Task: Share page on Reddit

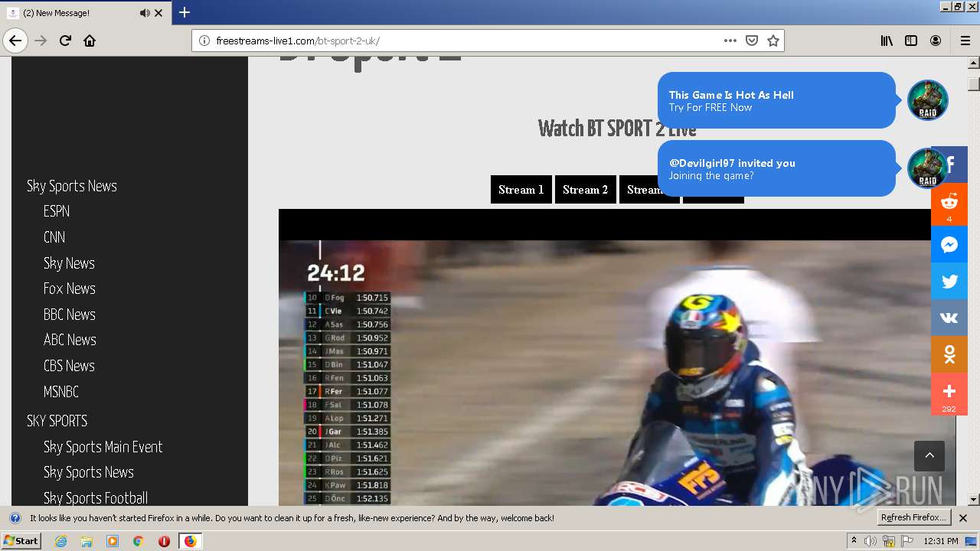Action: pyautogui.click(x=949, y=204)
